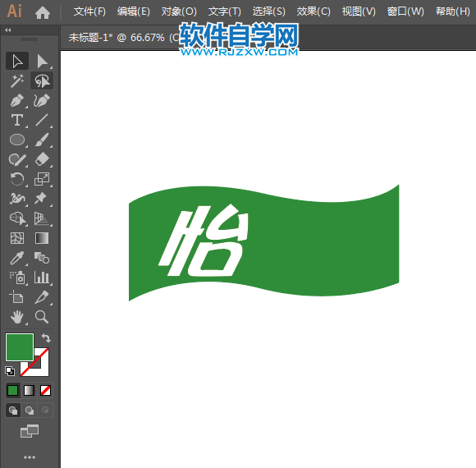Select the Gradient tool
476x468 pixels.
click(x=42, y=238)
